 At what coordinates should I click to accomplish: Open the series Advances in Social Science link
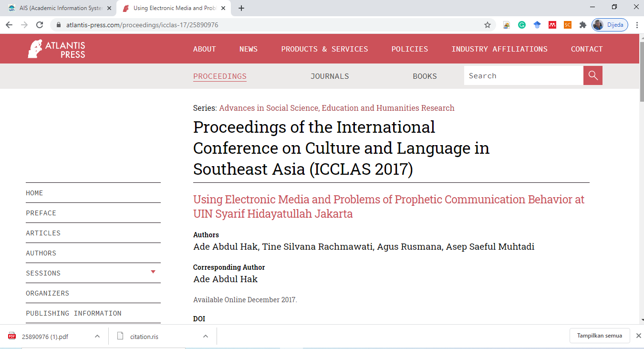coord(337,108)
